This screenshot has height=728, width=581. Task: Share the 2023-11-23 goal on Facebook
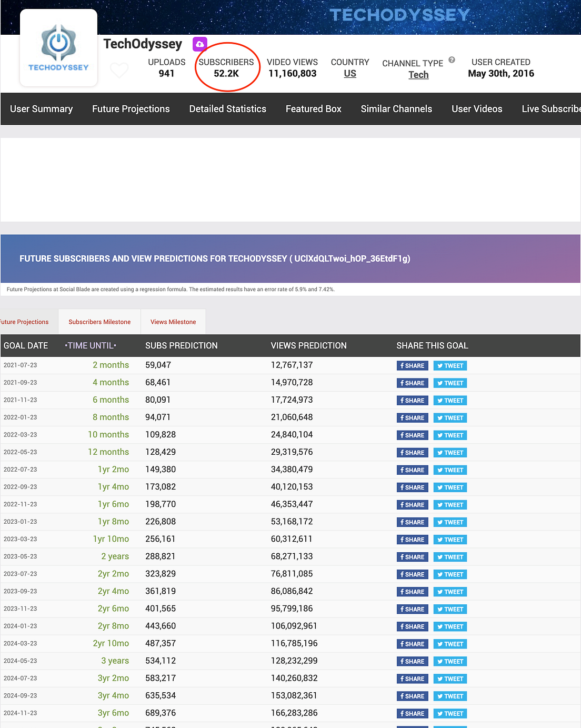pos(413,609)
